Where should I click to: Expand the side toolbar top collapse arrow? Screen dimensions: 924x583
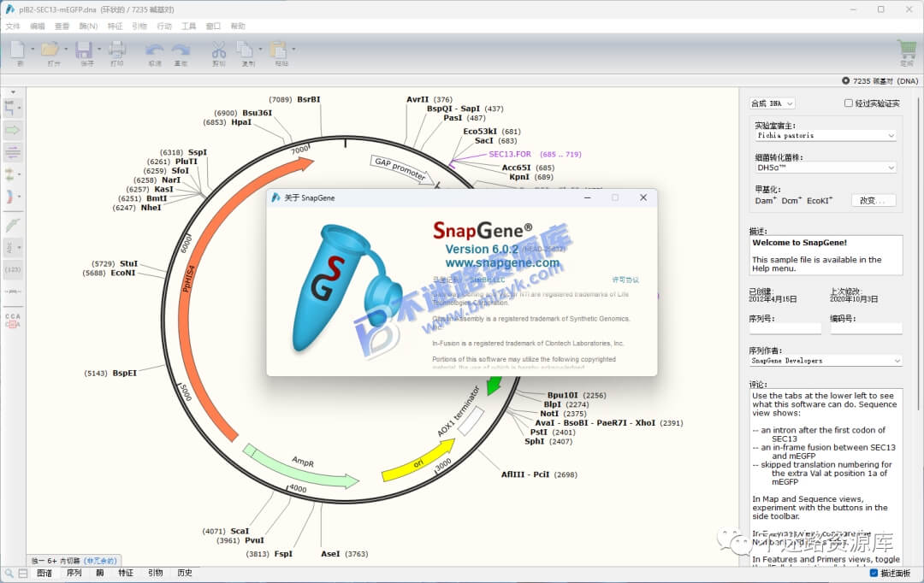(x=13, y=92)
